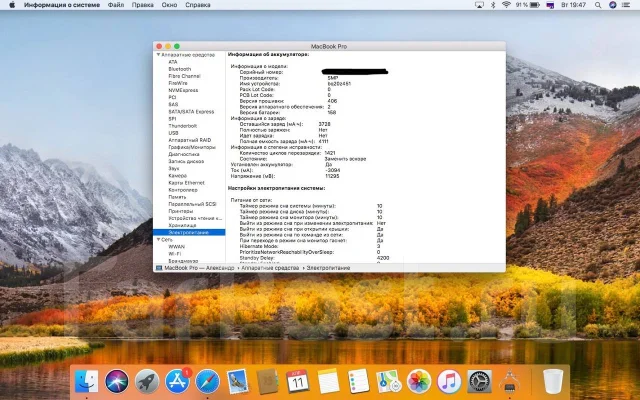The image size is (640, 400).
Task: Select Память in the sidebar
Action: point(177,197)
